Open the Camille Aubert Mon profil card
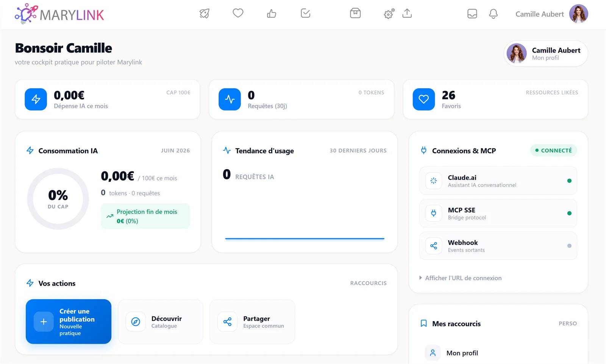606x364 pixels. (x=546, y=53)
